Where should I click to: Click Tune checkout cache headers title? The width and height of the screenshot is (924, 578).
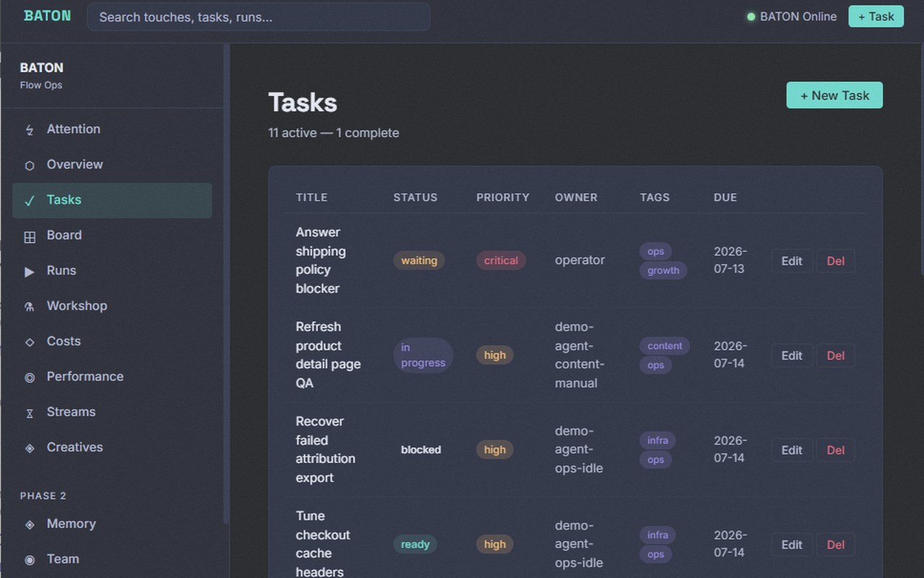[323, 544]
